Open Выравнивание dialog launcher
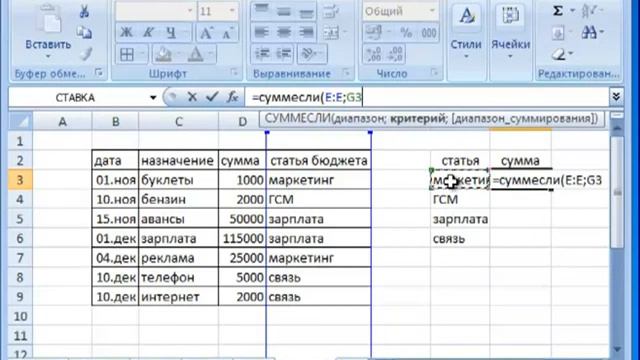Screen dimensions: 640x360 [x=347, y=73]
